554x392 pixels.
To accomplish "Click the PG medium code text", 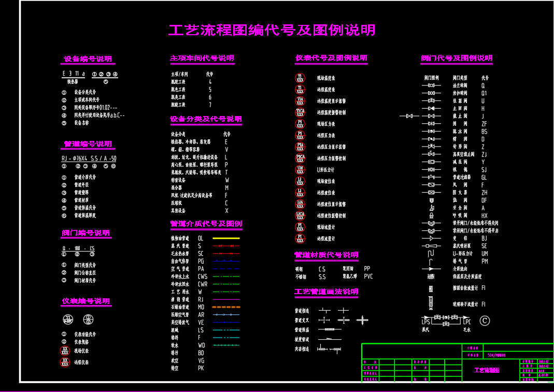I will click(x=201, y=262).
